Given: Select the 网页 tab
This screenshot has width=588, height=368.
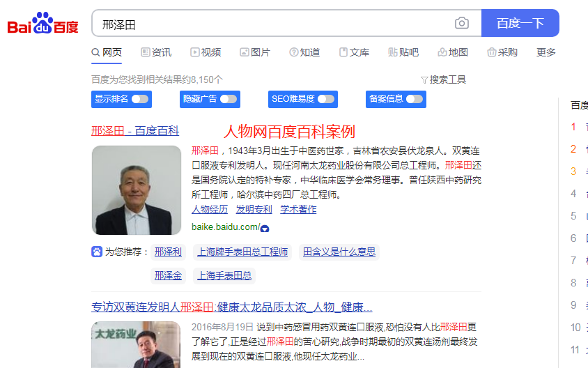Looking at the screenshot, I should tap(107, 52).
